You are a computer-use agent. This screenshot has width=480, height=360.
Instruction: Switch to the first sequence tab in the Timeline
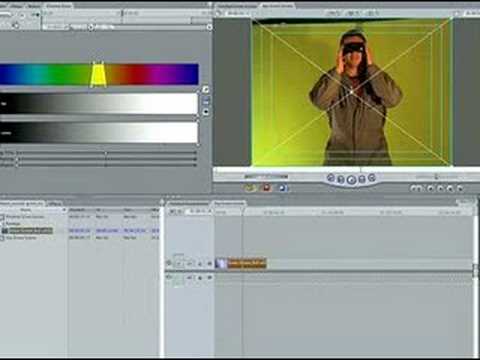pyautogui.click(x=188, y=203)
